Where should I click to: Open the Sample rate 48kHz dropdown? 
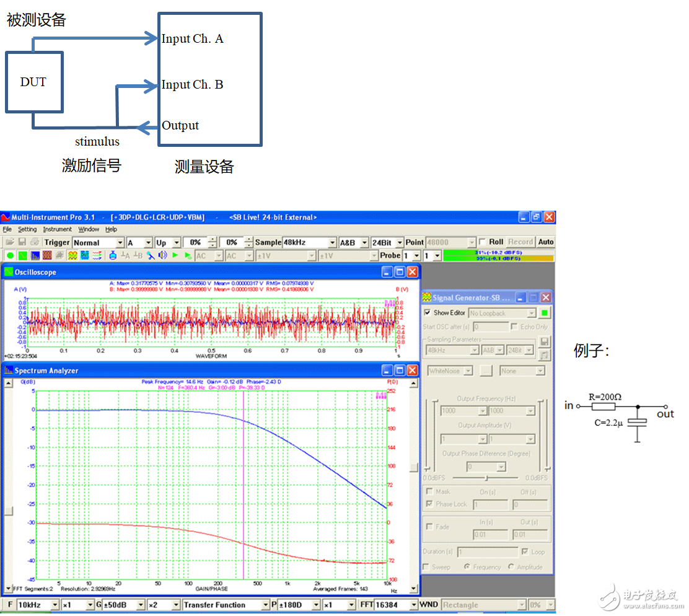pos(309,242)
